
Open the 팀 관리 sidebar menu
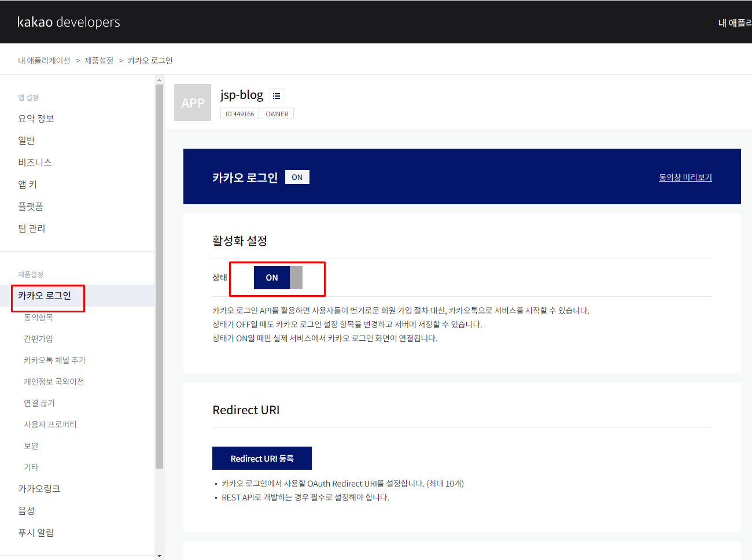pyautogui.click(x=31, y=229)
